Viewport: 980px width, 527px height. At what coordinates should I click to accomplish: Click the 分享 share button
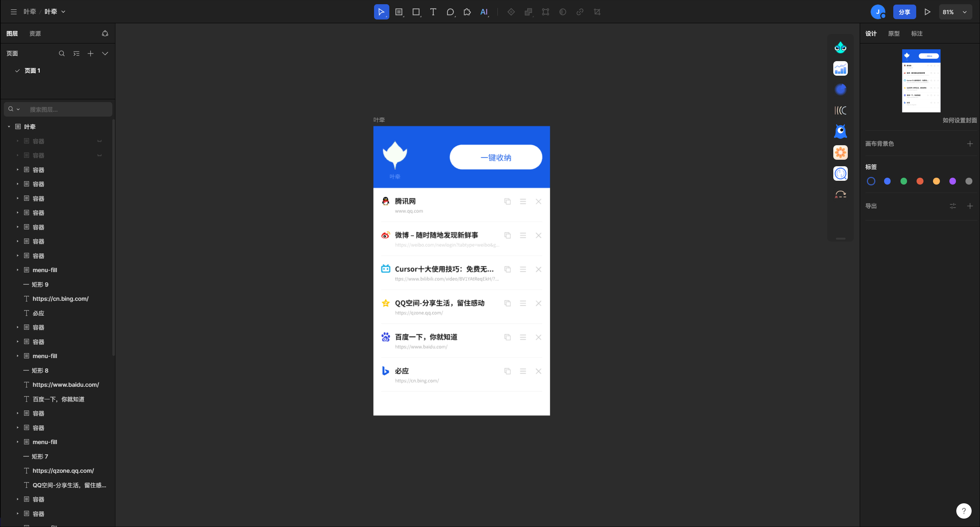click(904, 12)
